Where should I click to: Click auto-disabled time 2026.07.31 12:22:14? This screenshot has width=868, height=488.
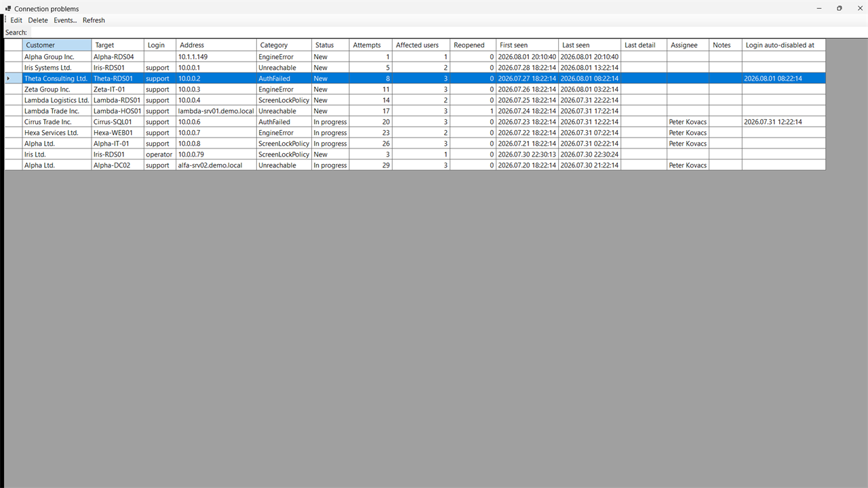click(784, 122)
